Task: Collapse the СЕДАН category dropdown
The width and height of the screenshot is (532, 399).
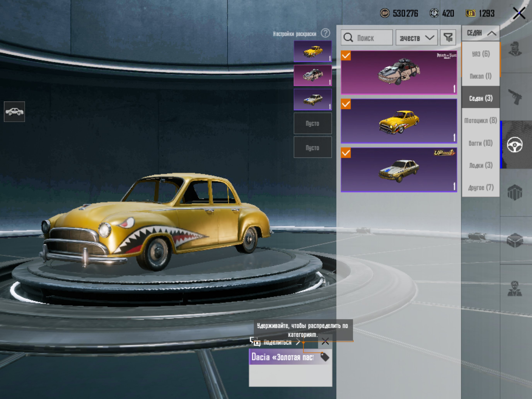Action: 481,33
